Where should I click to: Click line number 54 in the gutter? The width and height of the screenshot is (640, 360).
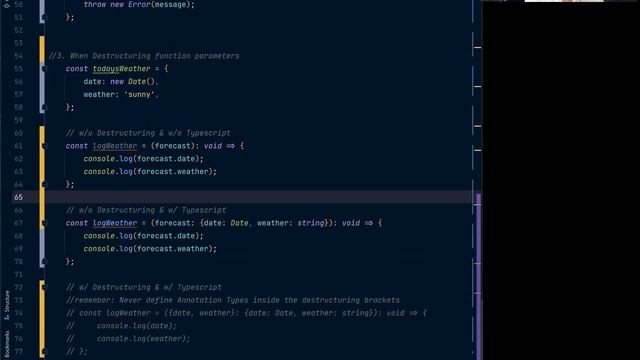pos(18,56)
